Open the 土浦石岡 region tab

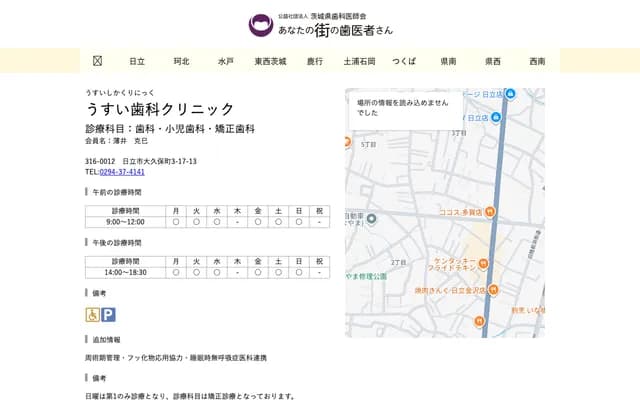tap(359, 61)
